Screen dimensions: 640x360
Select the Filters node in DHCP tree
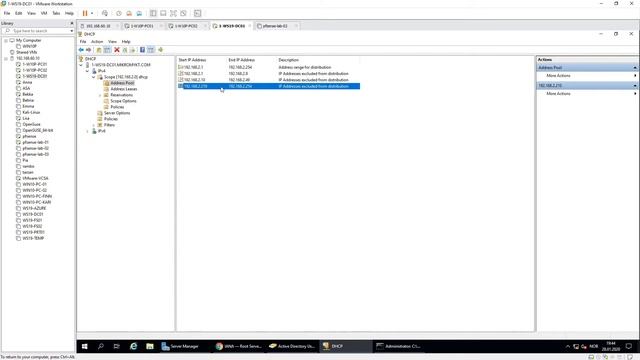click(109, 125)
